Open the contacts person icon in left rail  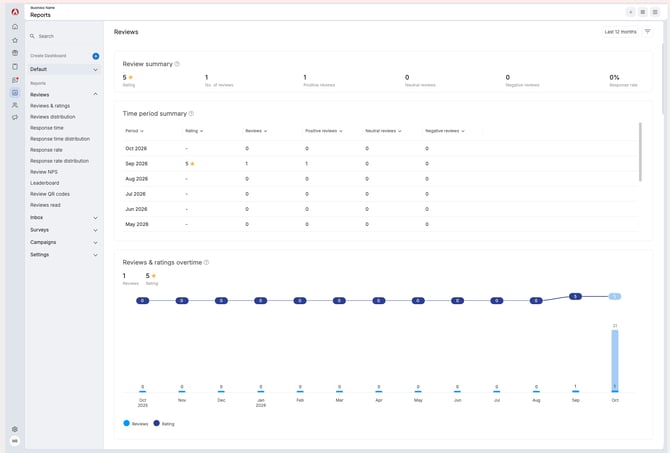15,105
